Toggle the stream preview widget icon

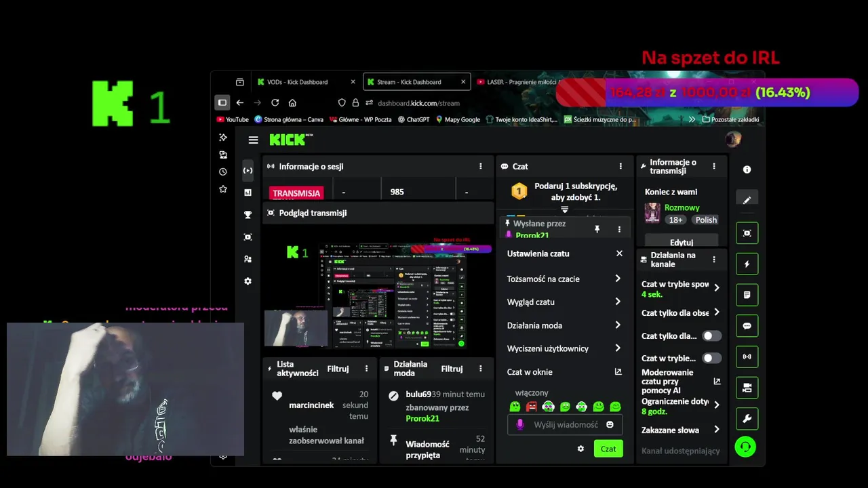click(x=747, y=232)
